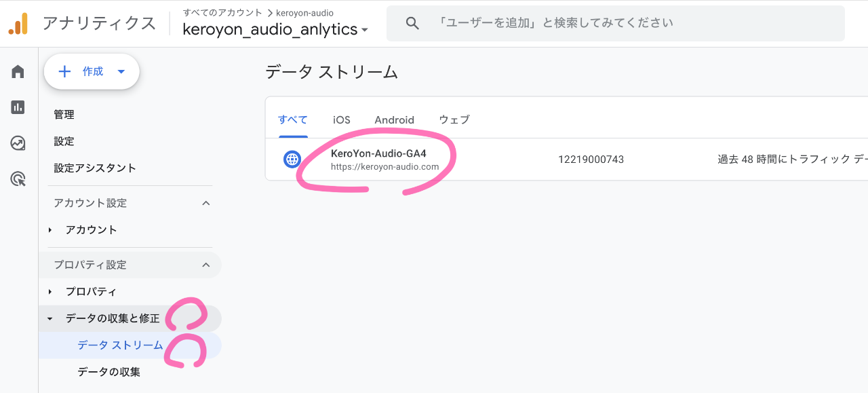Open the KeroYon-Audio-GA4 data stream

coord(378,153)
